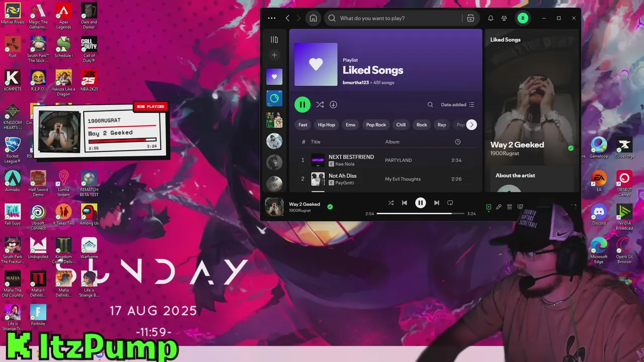Skip to the previous track
The width and height of the screenshot is (644, 362).
pos(405,203)
